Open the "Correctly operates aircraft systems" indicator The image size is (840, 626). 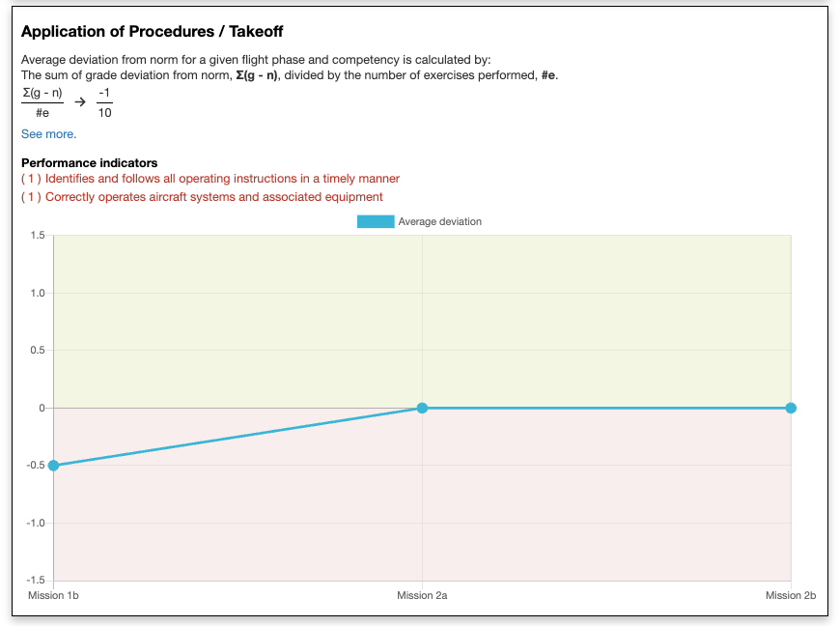click(x=202, y=197)
